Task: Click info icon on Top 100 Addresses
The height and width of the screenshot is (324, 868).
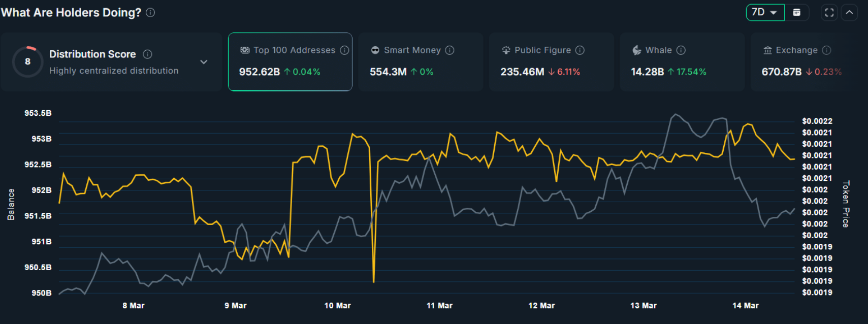Action: point(344,50)
